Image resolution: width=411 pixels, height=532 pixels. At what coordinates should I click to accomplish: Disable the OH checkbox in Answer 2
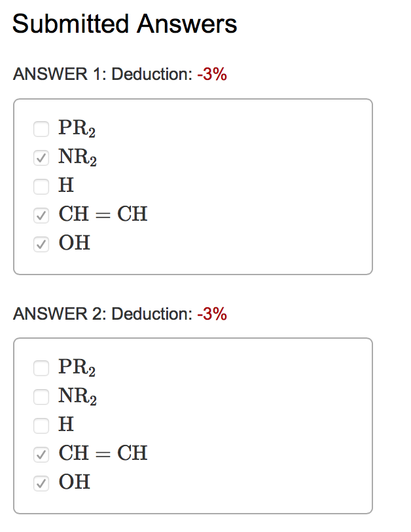click(41, 482)
